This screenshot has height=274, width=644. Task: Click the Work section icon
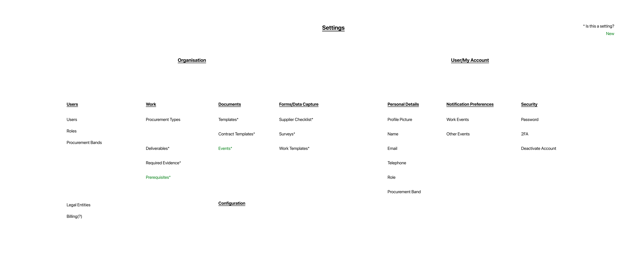coord(150,104)
